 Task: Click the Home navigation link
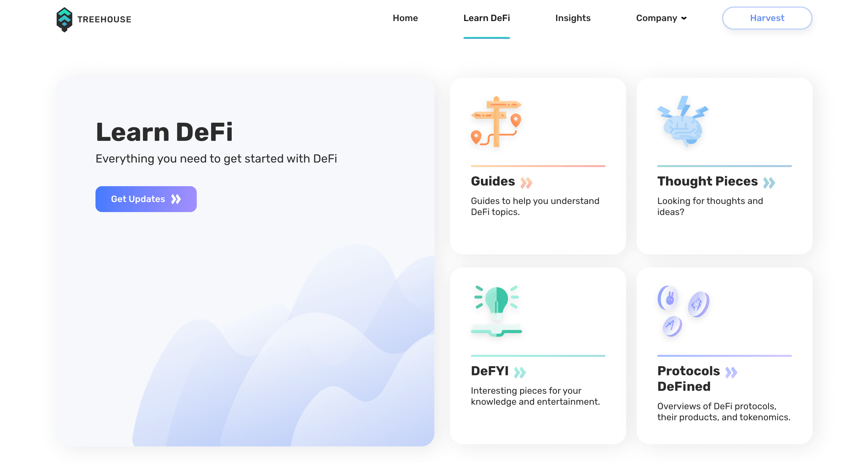(x=405, y=18)
